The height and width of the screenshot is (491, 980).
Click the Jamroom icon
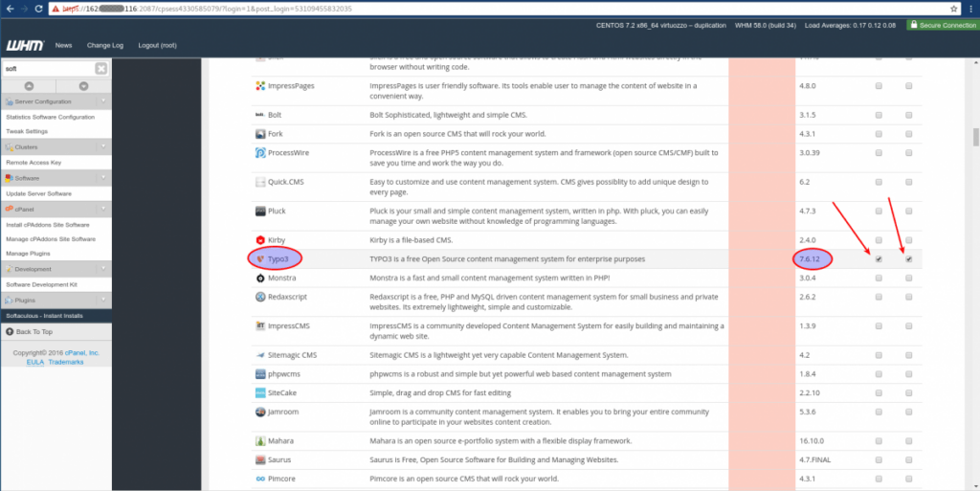point(260,412)
